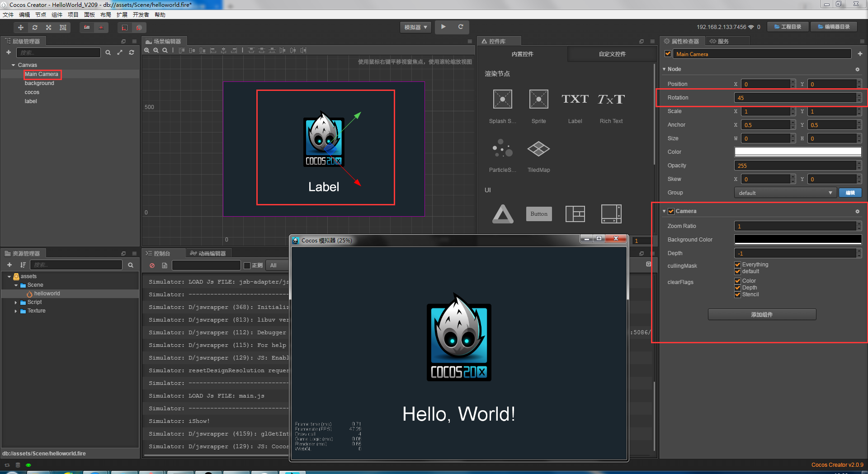The height and width of the screenshot is (474, 868).
Task: Select the rotate transform tool
Action: [35, 28]
